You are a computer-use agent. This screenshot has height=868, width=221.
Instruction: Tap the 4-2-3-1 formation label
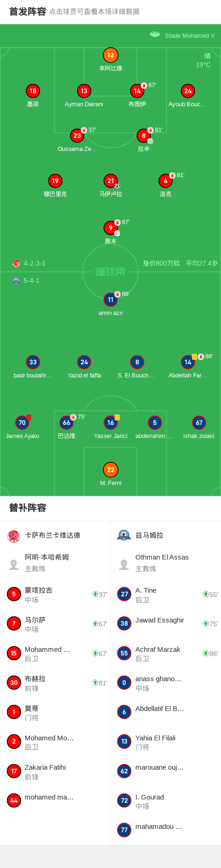pos(34,263)
